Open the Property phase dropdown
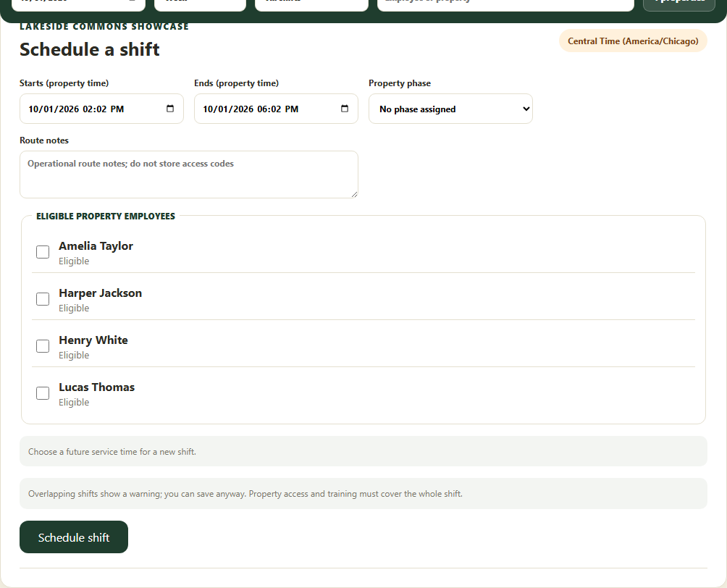The image size is (727, 588). point(450,109)
